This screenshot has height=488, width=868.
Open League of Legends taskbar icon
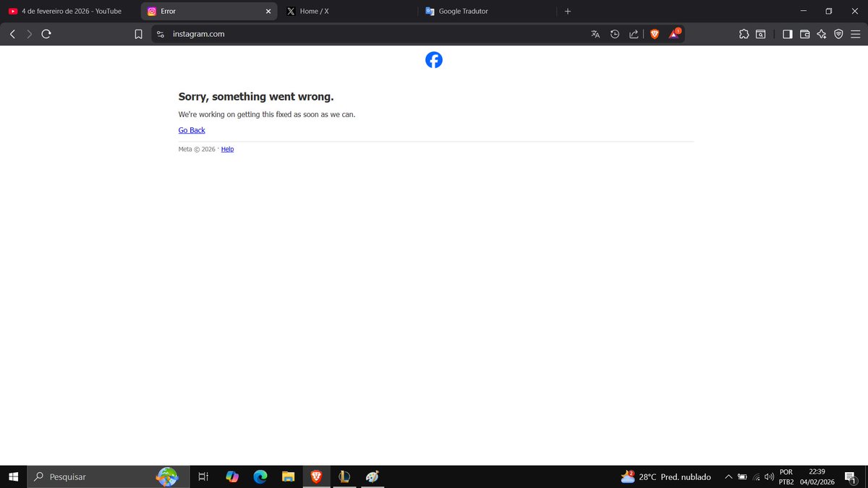click(344, 476)
